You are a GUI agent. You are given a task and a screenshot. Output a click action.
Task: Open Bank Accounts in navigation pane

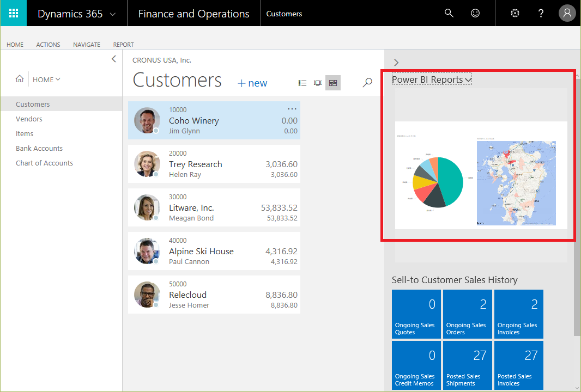[x=39, y=149]
